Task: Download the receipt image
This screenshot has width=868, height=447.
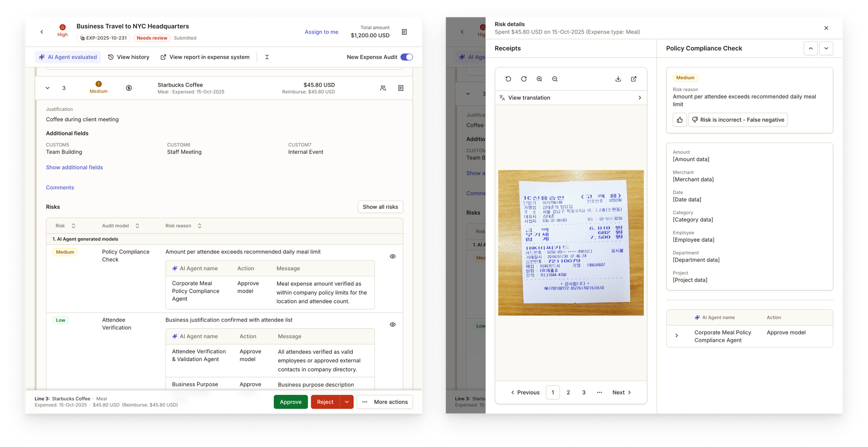Action: (x=618, y=79)
